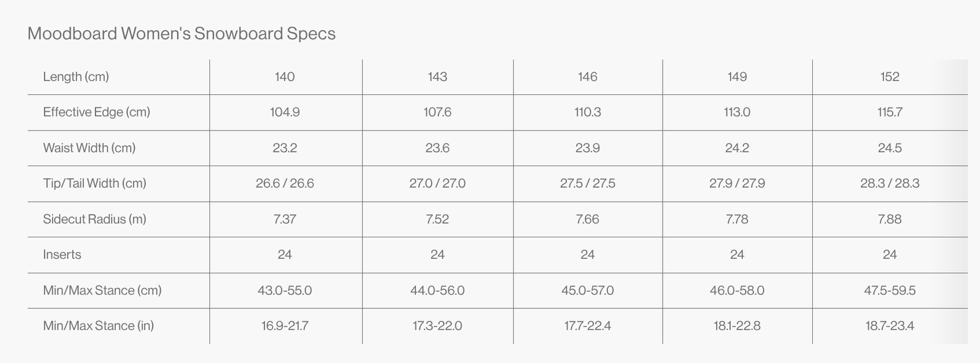
Task: Select sidecut radius value 7.78
Action: tap(737, 219)
